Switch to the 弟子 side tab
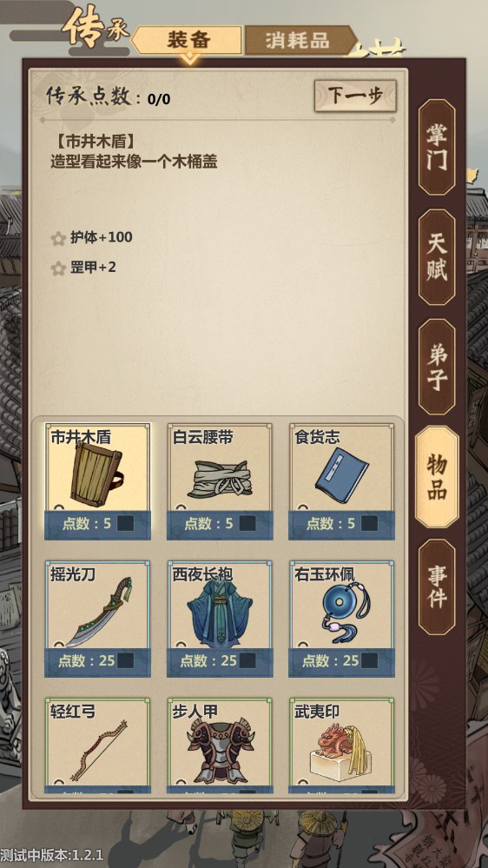 [x=437, y=367]
